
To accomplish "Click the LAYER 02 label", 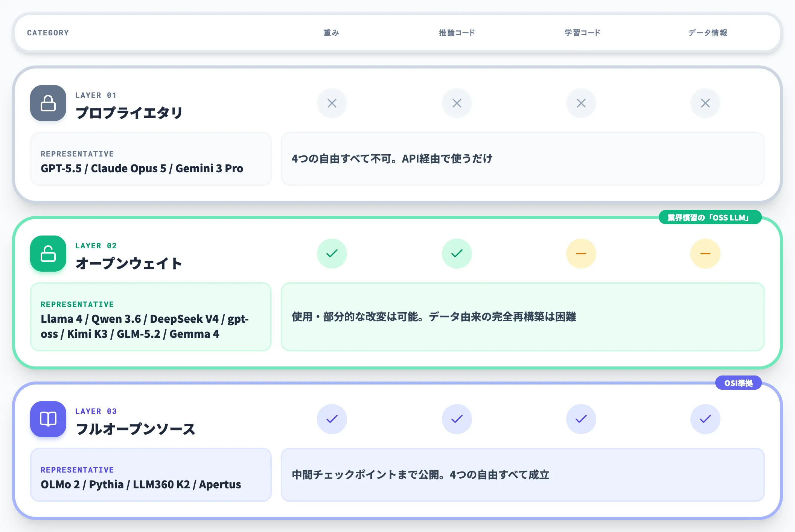I will coord(96,246).
